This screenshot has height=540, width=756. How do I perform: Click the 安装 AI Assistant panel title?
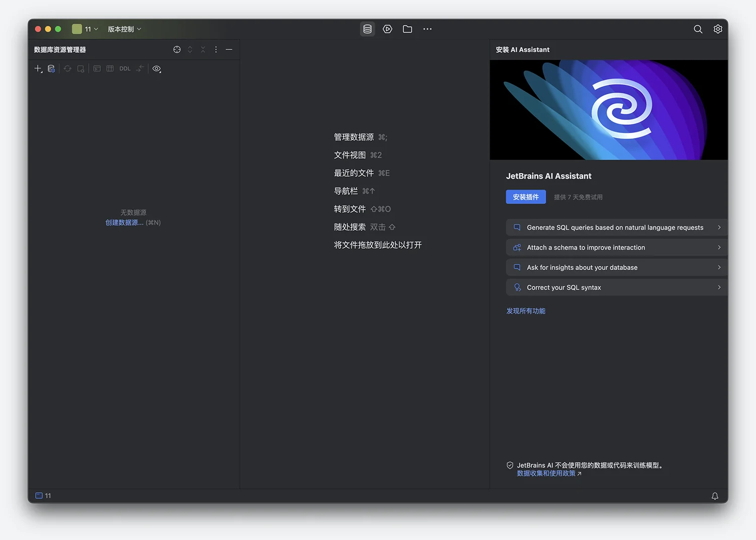pos(523,49)
